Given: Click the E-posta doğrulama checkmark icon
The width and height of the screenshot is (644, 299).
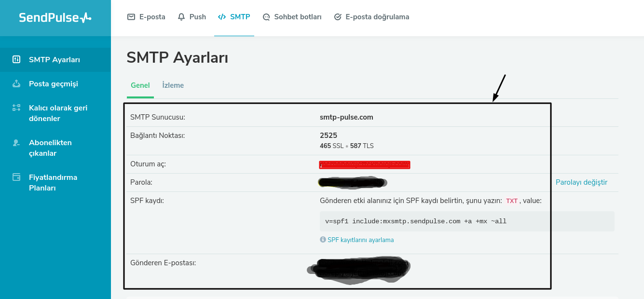Looking at the screenshot, I should point(338,17).
